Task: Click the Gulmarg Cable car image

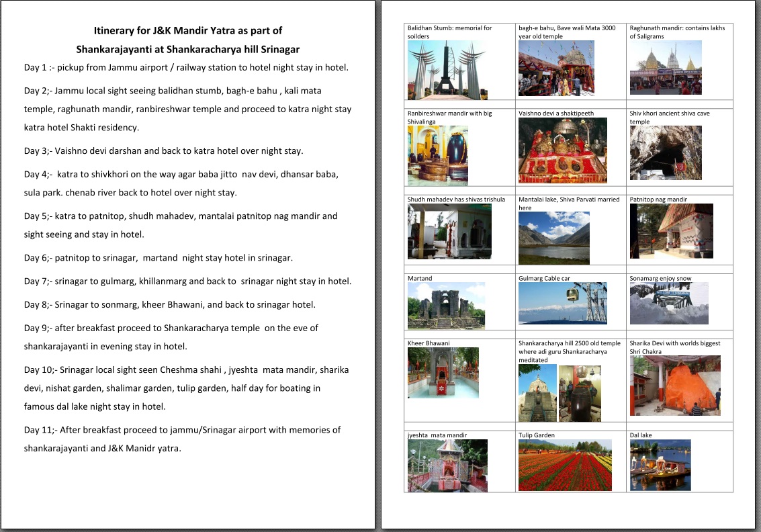Action: coord(562,303)
